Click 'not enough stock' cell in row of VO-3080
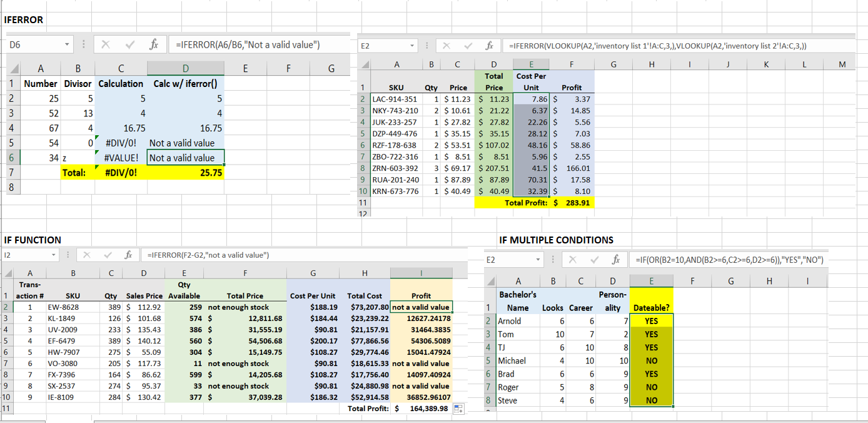Image resolution: width=868 pixels, height=423 pixels. pos(245,364)
